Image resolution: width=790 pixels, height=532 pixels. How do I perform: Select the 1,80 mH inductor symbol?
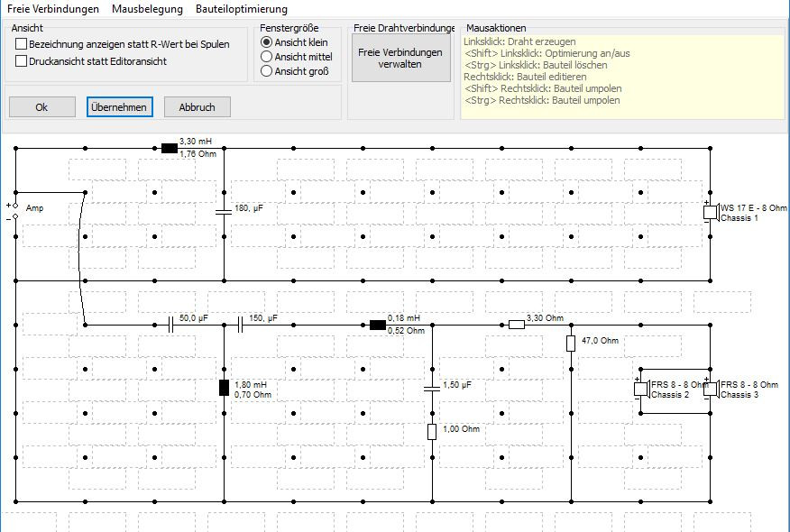tap(224, 388)
